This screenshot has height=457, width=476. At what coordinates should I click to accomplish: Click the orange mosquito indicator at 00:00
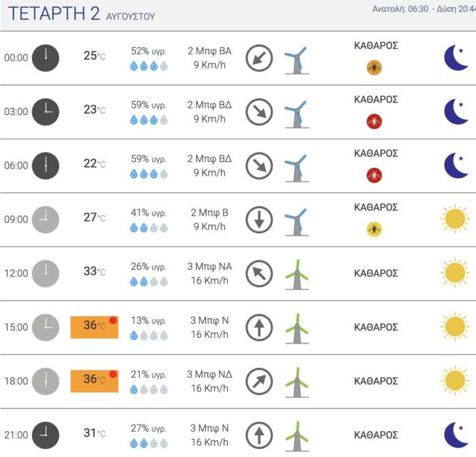pyautogui.click(x=374, y=67)
